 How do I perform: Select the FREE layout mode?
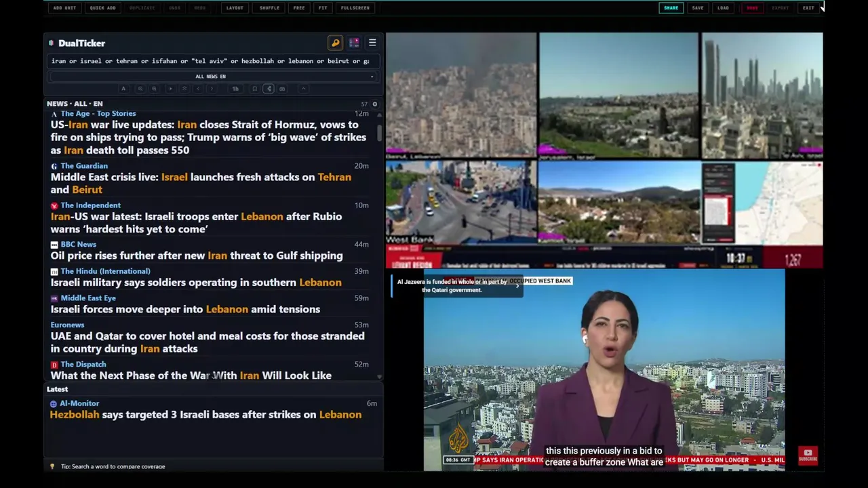(299, 8)
